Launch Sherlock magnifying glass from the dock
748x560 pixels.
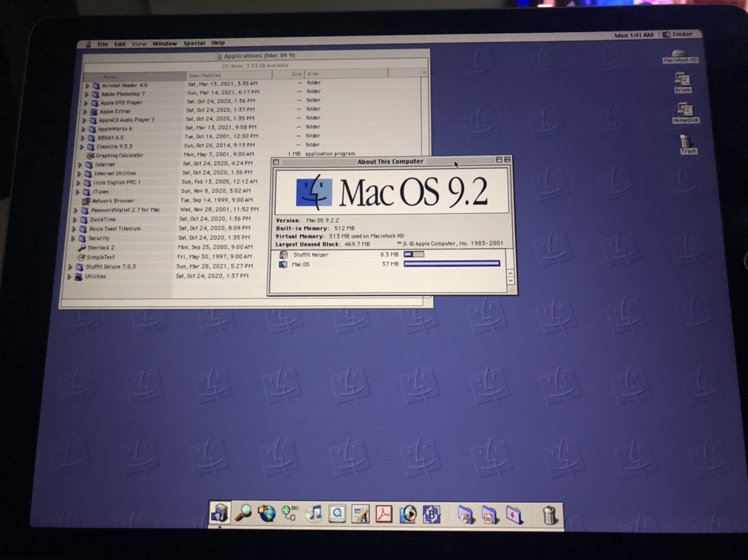click(243, 513)
